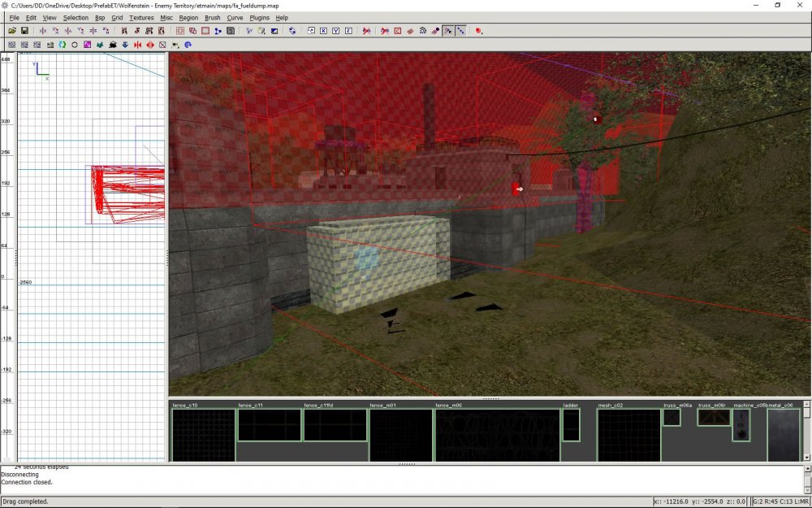The height and width of the screenshot is (508, 812).
Task: Click the CSG Subtract icon
Action: point(180,31)
